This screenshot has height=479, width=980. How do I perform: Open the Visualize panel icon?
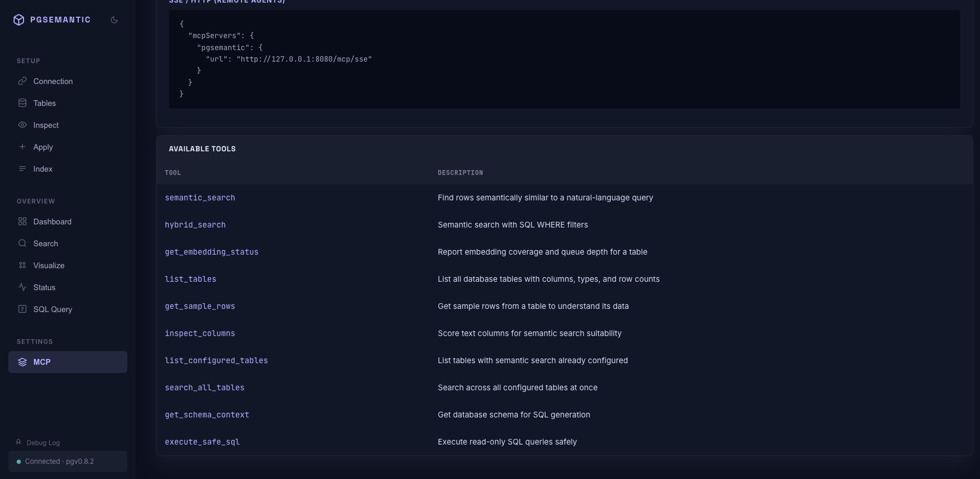(22, 265)
